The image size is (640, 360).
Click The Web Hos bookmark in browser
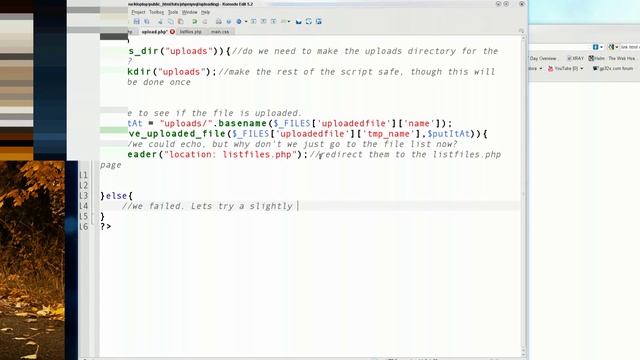point(621,58)
